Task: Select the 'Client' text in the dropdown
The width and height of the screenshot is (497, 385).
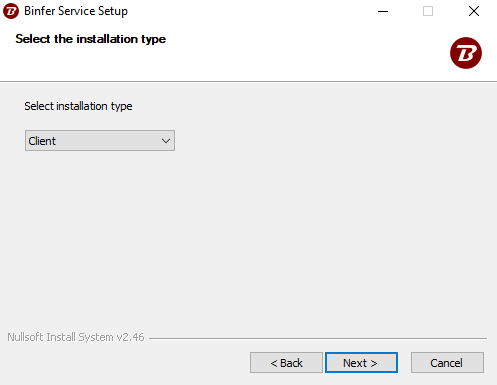Action: (x=42, y=141)
